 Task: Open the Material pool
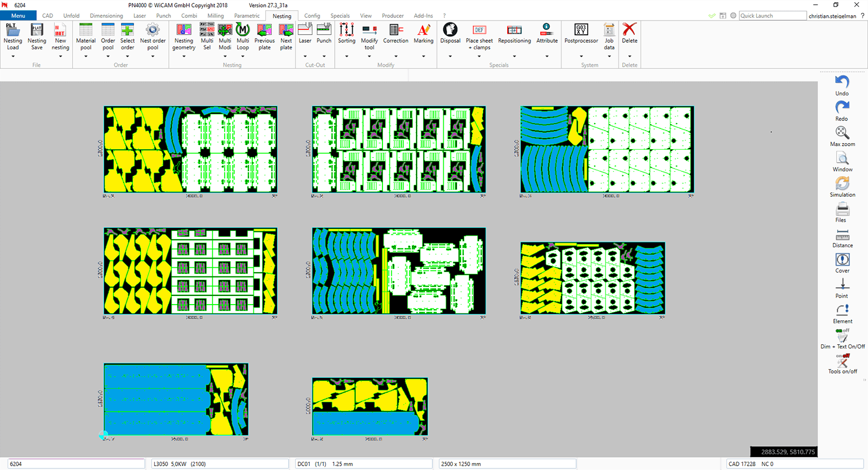pyautogui.click(x=86, y=30)
